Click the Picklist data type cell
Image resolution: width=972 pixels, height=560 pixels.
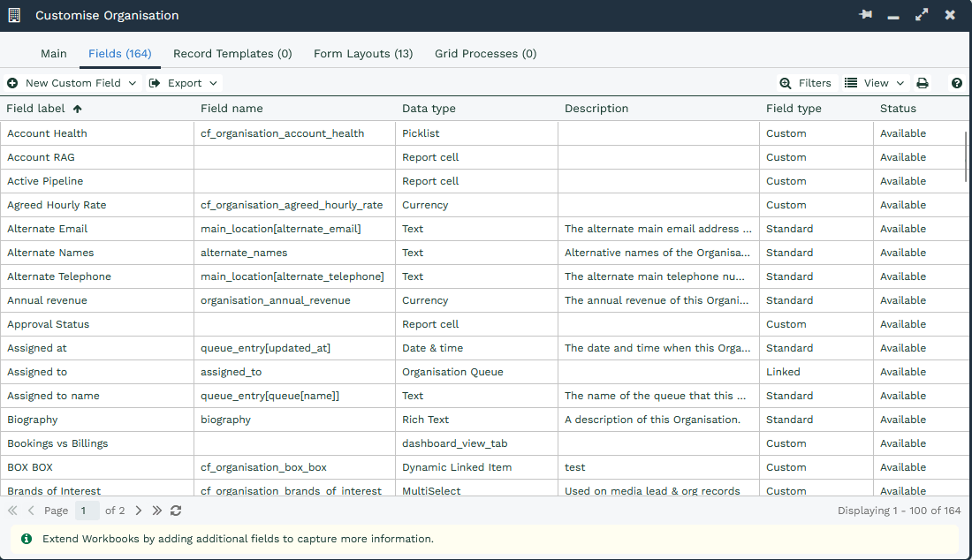click(x=476, y=133)
